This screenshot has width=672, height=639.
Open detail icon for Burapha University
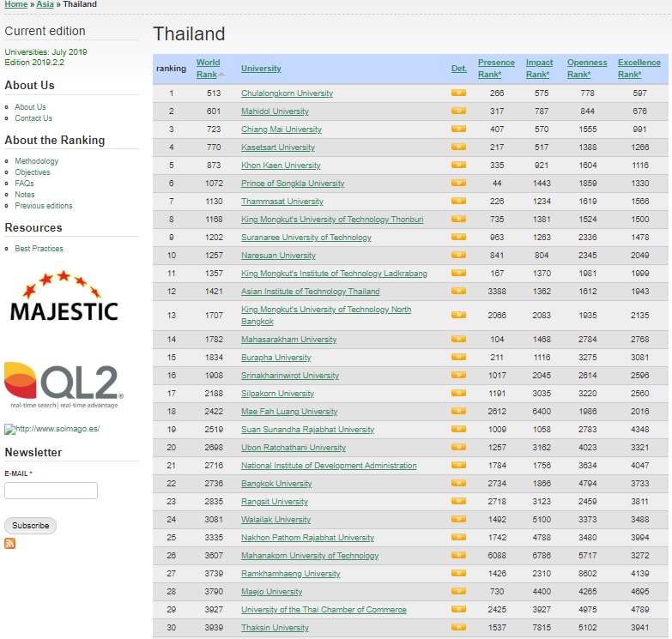[x=458, y=357]
